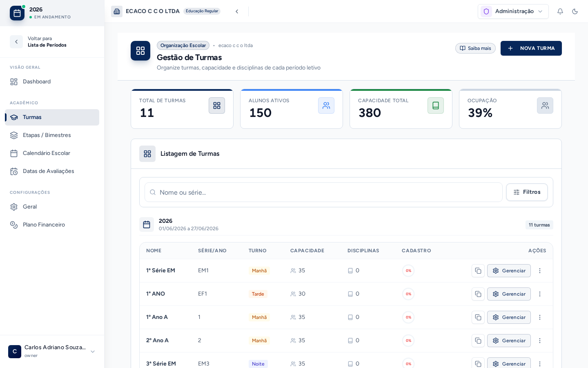Open more options for 1º Ano A

tap(540, 317)
